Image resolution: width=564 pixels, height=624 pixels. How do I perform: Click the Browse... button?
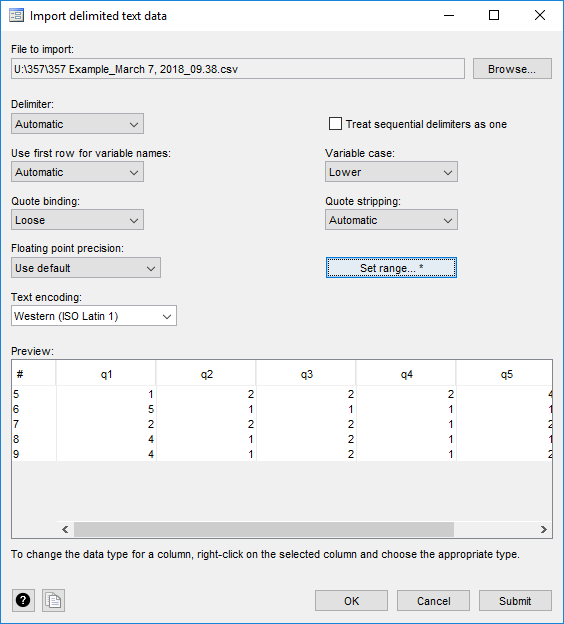tap(512, 69)
